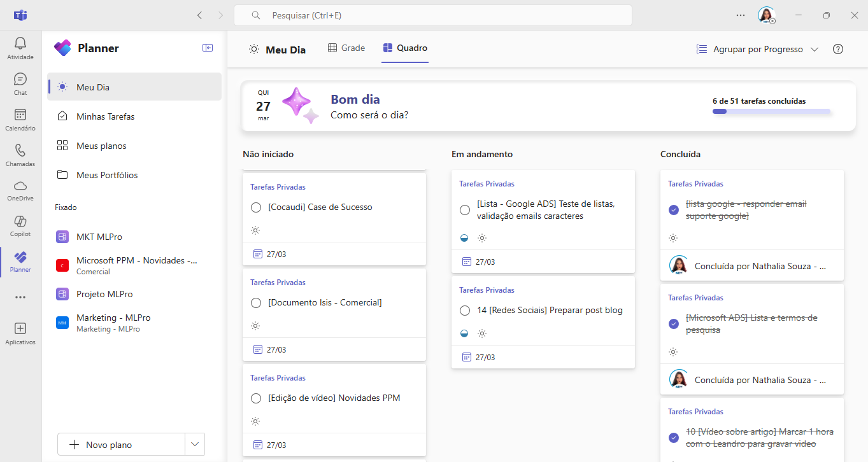Click "6 de 51 tarefas concluídas" text
The height and width of the screenshot is (462, 868).
[759, 101]
